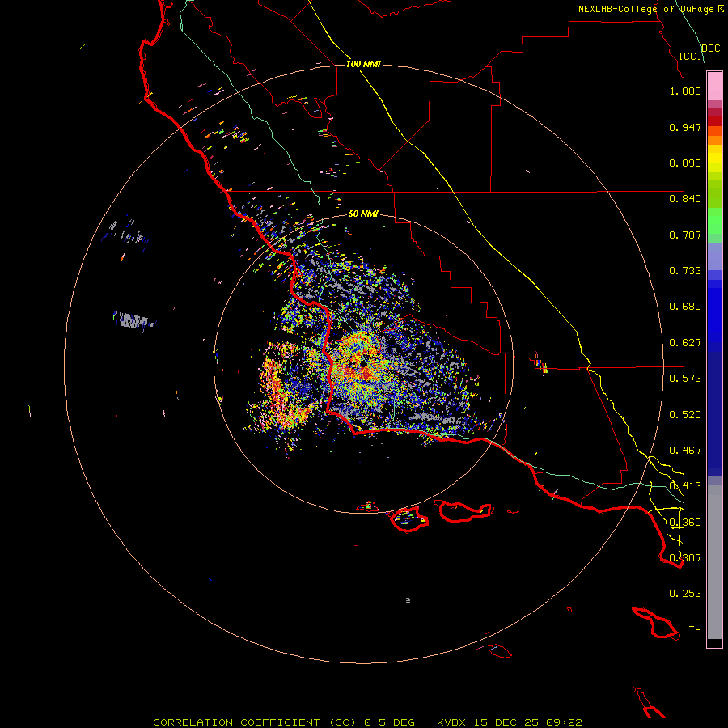
Task: Click the 100 NMI range ring label
Action: pyautogui.click(x=363, y=64)
